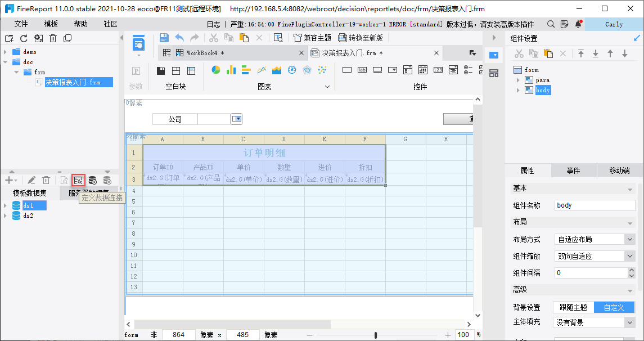The image size is (644, 341).
Task: Move component to bottom layer
Action: pyautogui.click(x=596, y=53)
